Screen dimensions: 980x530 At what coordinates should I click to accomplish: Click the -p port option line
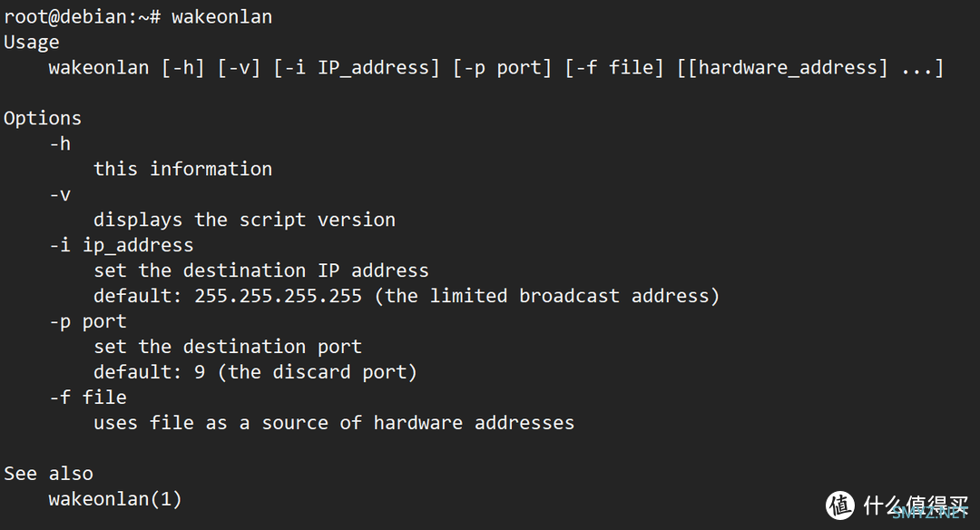point(88,321)
